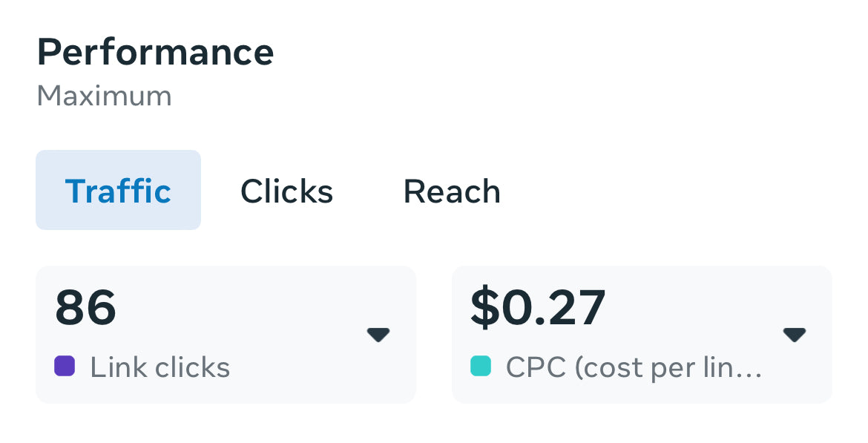This screenshot has width=868, height=443.
Task: Click the highlighted Traffic tab background
Action: [118, 190]
